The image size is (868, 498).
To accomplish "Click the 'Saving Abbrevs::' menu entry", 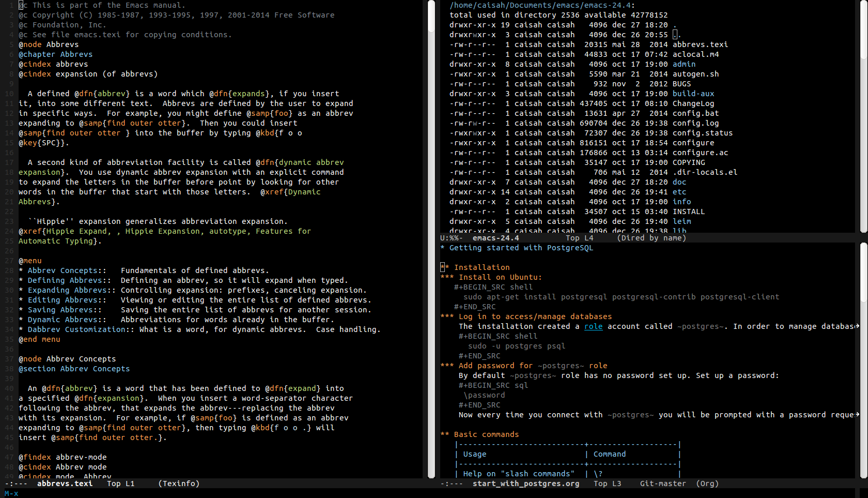I will [x=65, y=310].
